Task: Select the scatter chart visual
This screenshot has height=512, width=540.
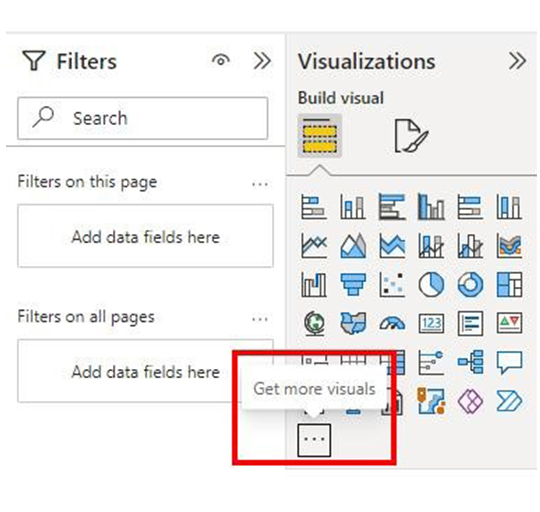Action: (392, 284)
